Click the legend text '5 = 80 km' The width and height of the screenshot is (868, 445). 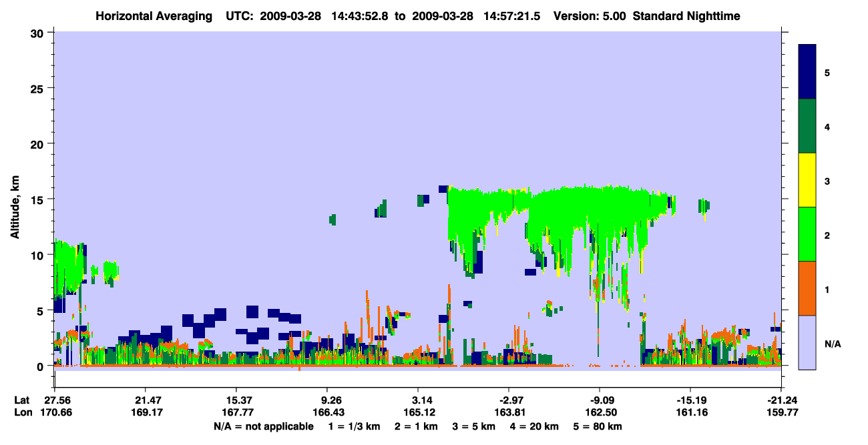tap(599, 426)
